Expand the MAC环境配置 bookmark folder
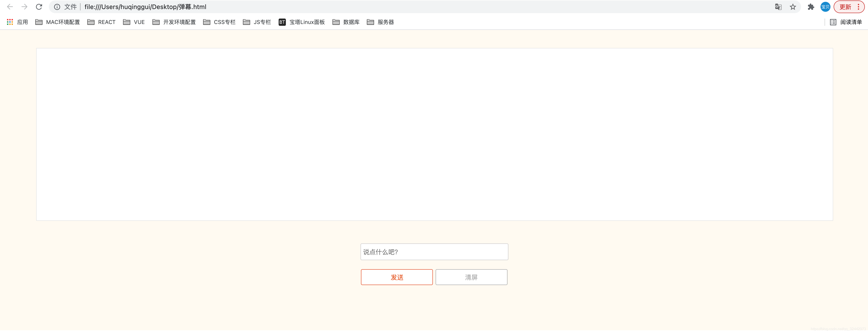The image size is (868, 333). click(x=58, y=22)
